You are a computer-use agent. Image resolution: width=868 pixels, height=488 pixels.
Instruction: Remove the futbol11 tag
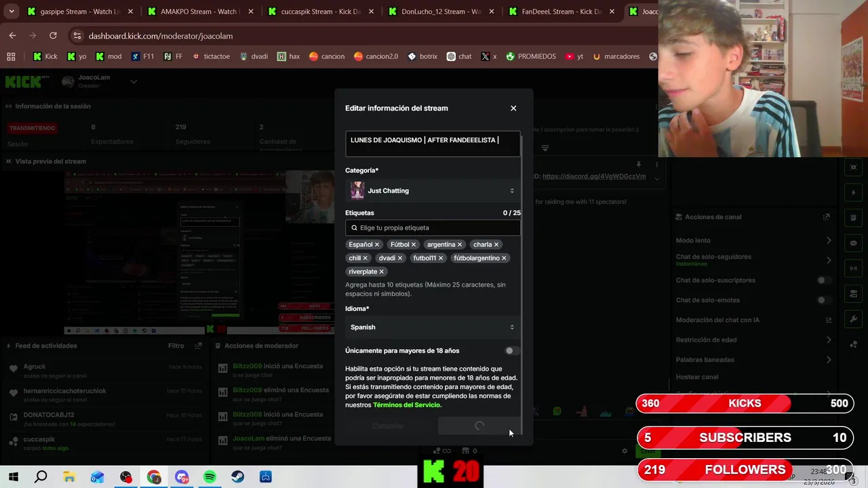(x=441, y=258)
